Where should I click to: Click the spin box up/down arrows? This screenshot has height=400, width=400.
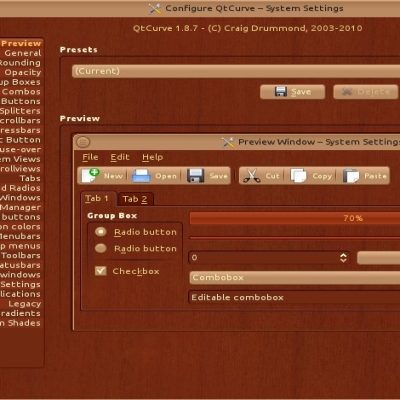[x=343, y=258]
